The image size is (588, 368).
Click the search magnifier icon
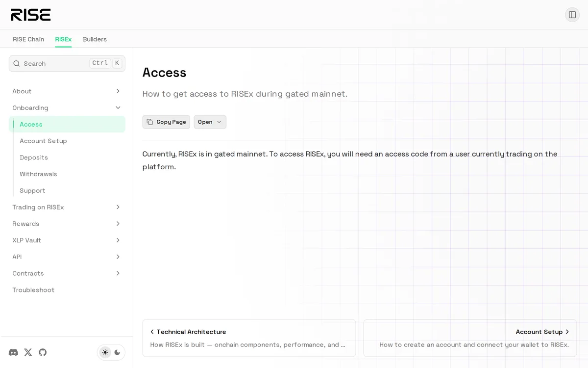17,63
